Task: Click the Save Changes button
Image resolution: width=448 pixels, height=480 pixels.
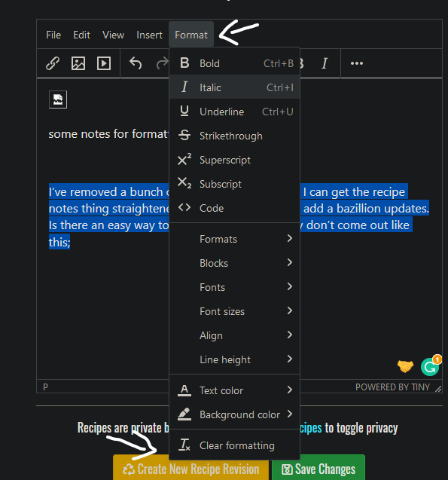Action: coord(318,469)
